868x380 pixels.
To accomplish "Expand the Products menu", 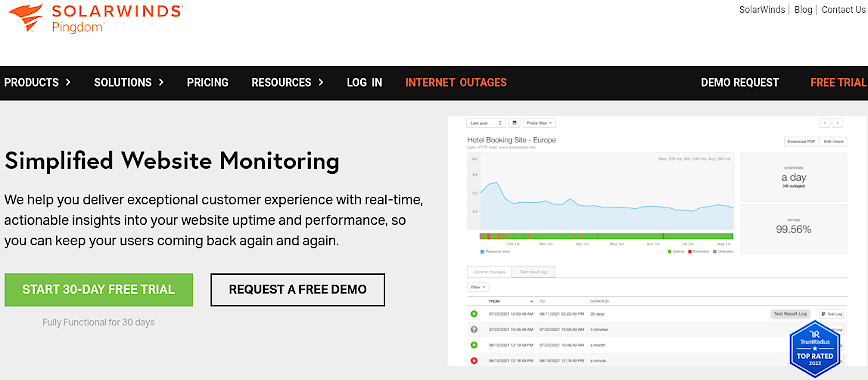I will tap(37, 83).
